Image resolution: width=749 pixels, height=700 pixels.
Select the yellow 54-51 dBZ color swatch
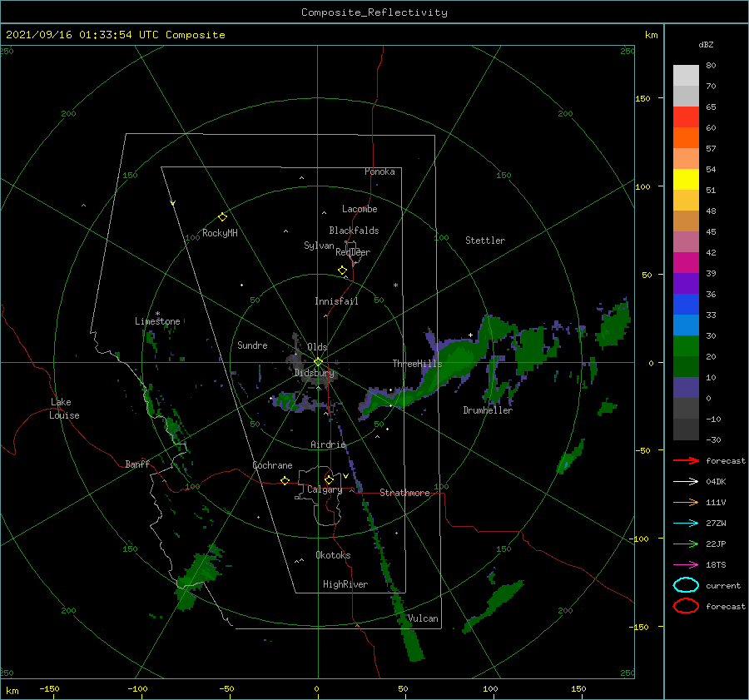686,180
